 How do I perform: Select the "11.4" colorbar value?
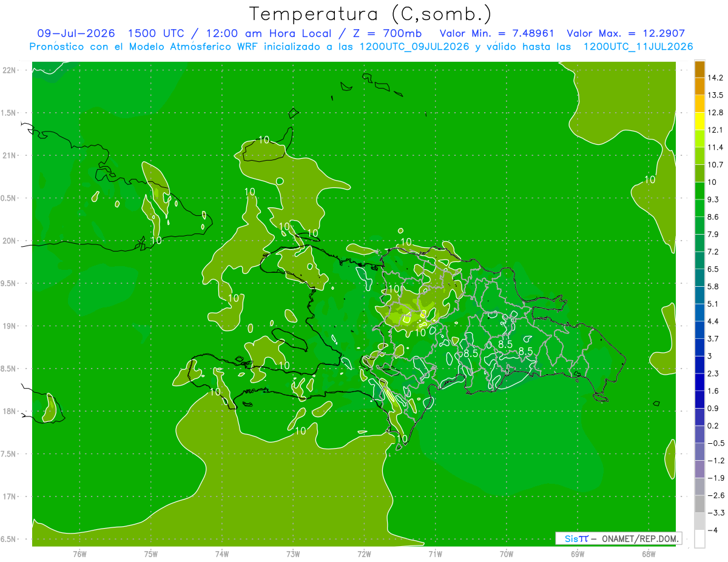pyautogui.click(x=715, y=147)
